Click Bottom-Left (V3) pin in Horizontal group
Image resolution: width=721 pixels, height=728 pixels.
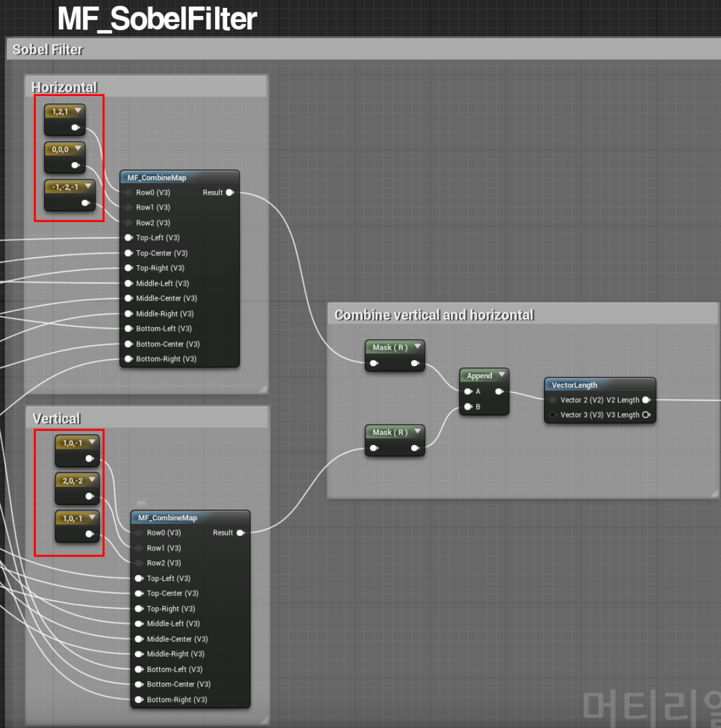coord(129,328)
